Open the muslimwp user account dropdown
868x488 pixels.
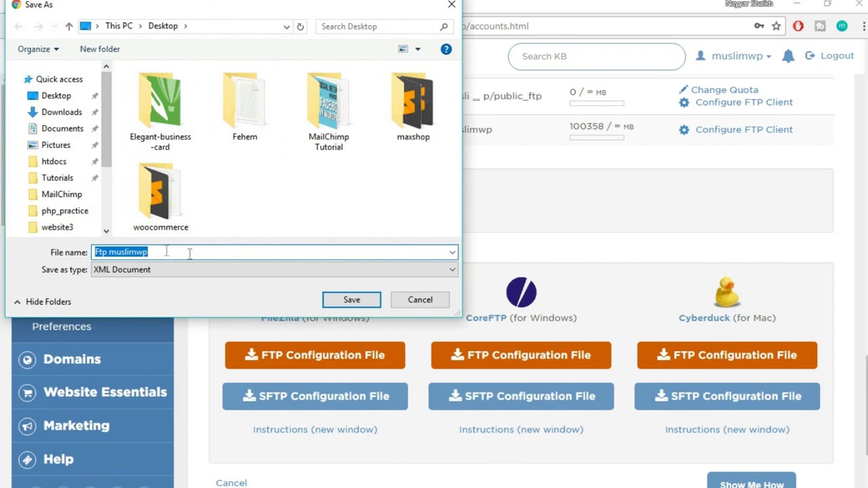point(734,56)
